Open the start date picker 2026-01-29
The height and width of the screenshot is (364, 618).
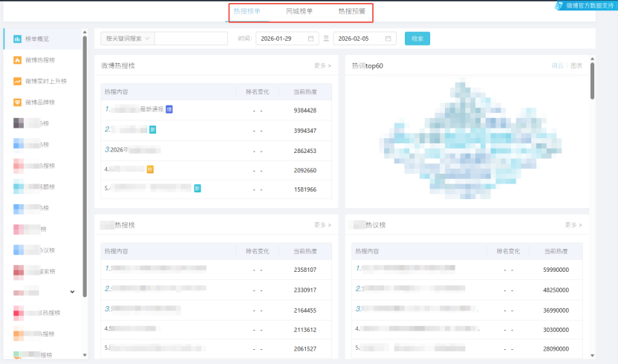click(x=281, y=39)
